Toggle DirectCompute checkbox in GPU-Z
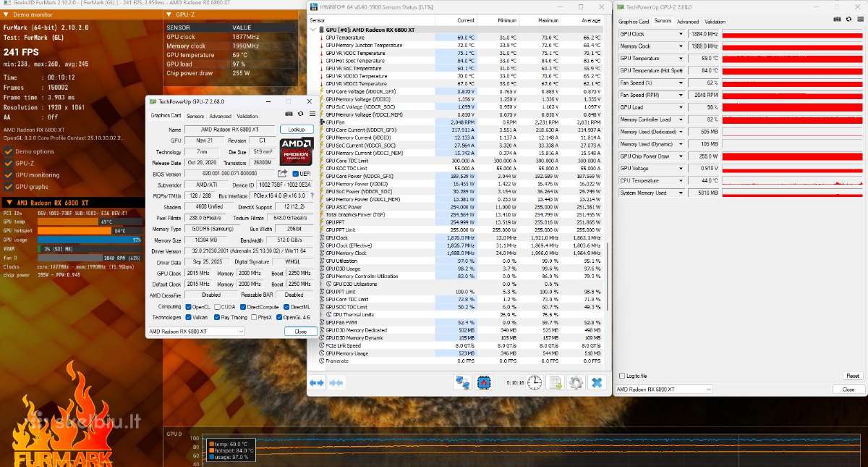This screenshot has height=467, width=868. click(x=242, y=306)
